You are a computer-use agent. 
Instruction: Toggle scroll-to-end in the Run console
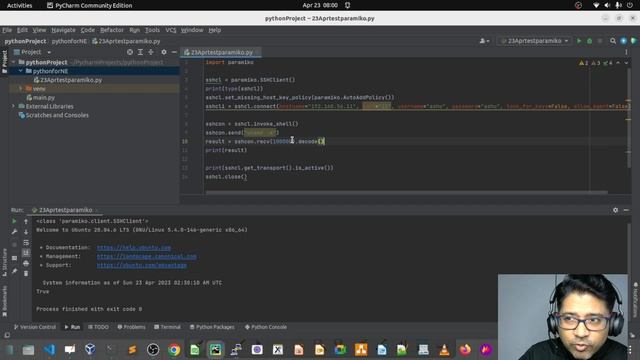[26, 253]
